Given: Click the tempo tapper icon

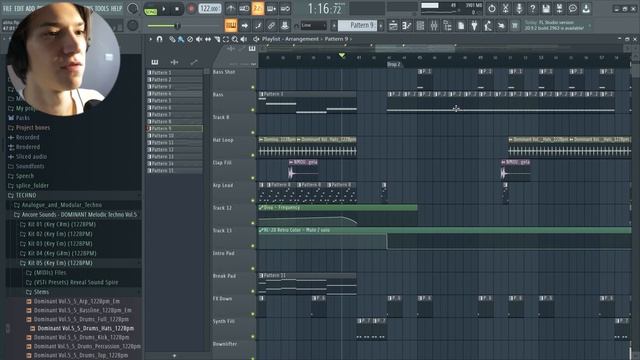Looking at the screenshot, I should pyautogui.click(x=488, y=26).
